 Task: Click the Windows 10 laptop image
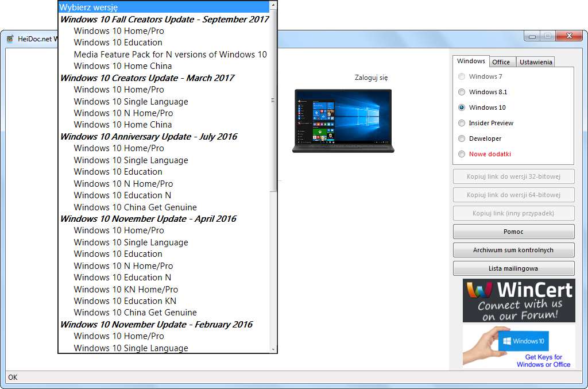tap(343, 121)
